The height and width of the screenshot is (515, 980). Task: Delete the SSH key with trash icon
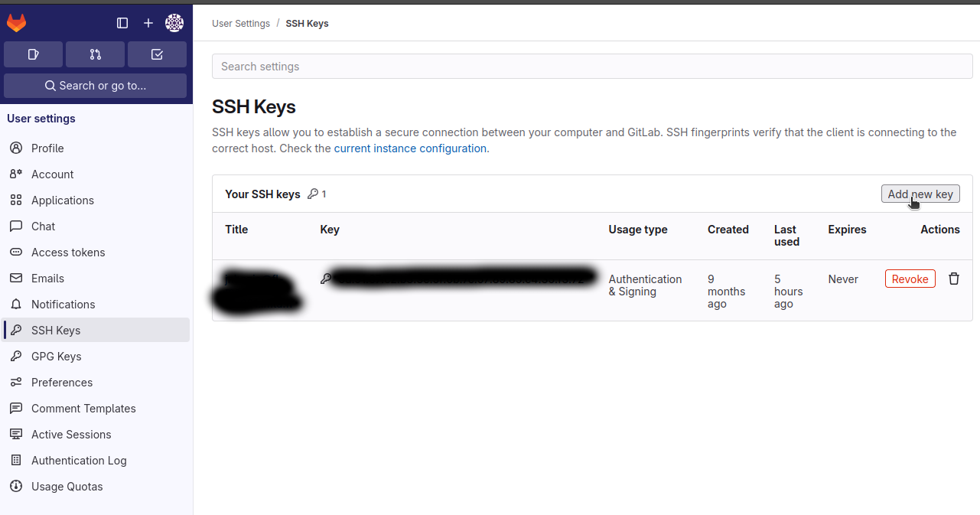(x=953, y=279)
